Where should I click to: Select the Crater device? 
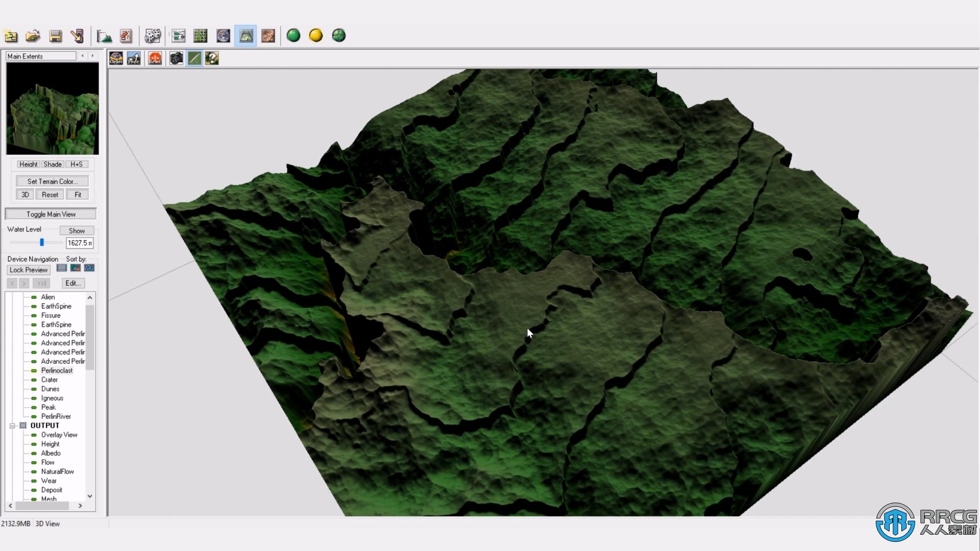50,380
